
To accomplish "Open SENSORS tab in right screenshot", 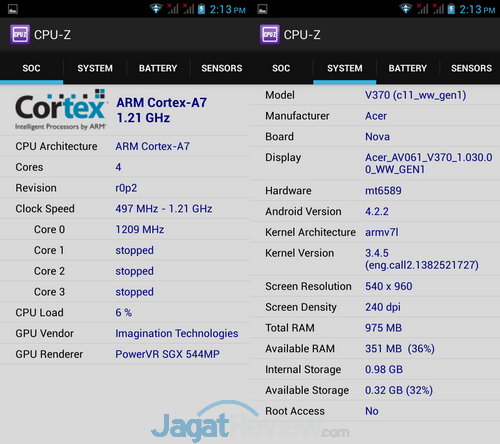I will [x=471, y=68].
